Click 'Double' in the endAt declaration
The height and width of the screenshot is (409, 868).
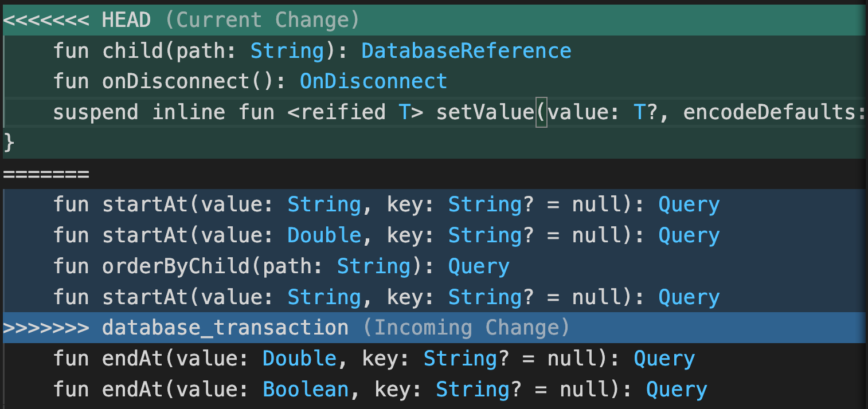(x=299, y=359)
